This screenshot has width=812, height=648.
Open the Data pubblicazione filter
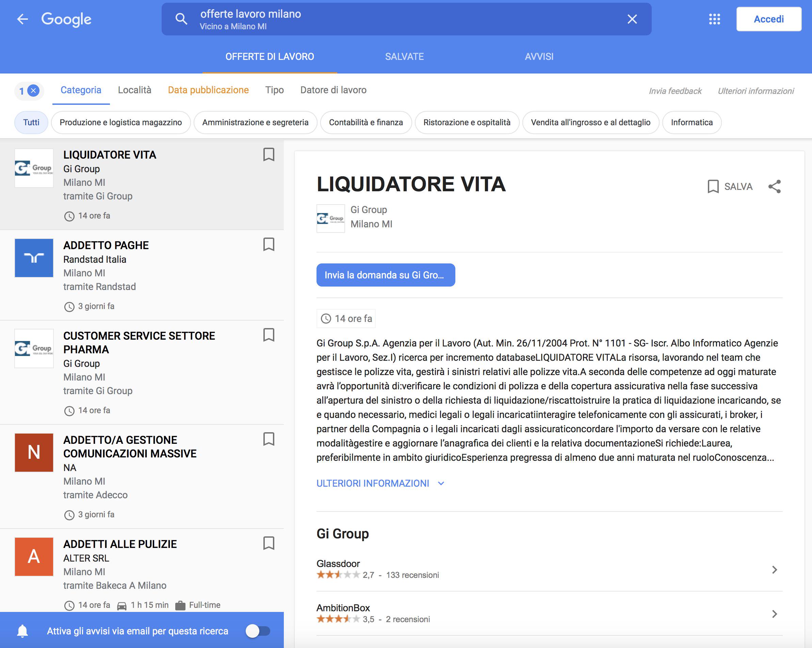tap(208, 90)
